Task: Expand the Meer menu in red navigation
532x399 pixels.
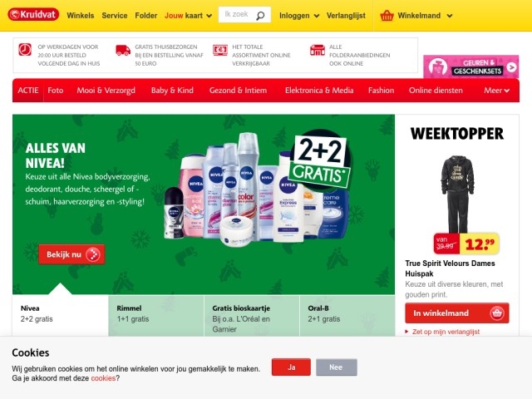Action: point(497,91)
